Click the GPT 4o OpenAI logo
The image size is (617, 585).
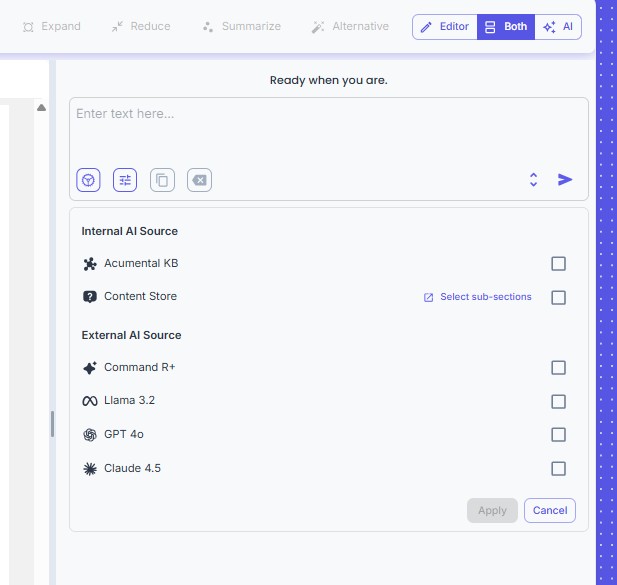90,435
